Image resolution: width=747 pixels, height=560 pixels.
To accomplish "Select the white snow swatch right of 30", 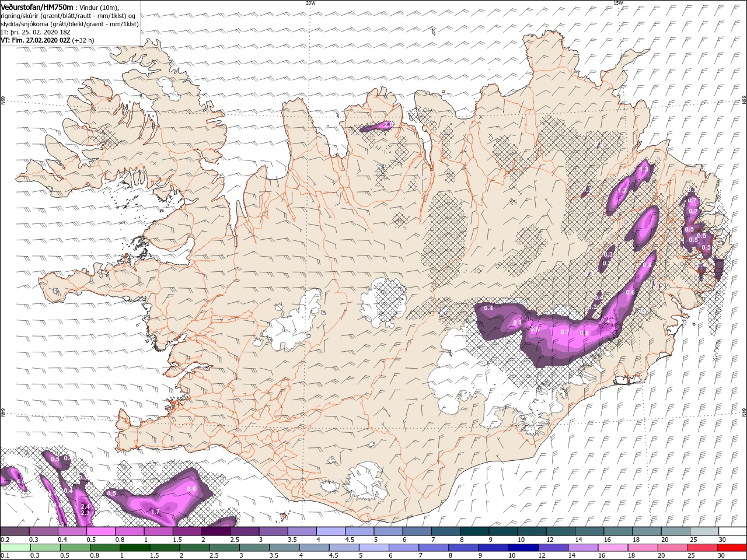I will tap(732, 531).
